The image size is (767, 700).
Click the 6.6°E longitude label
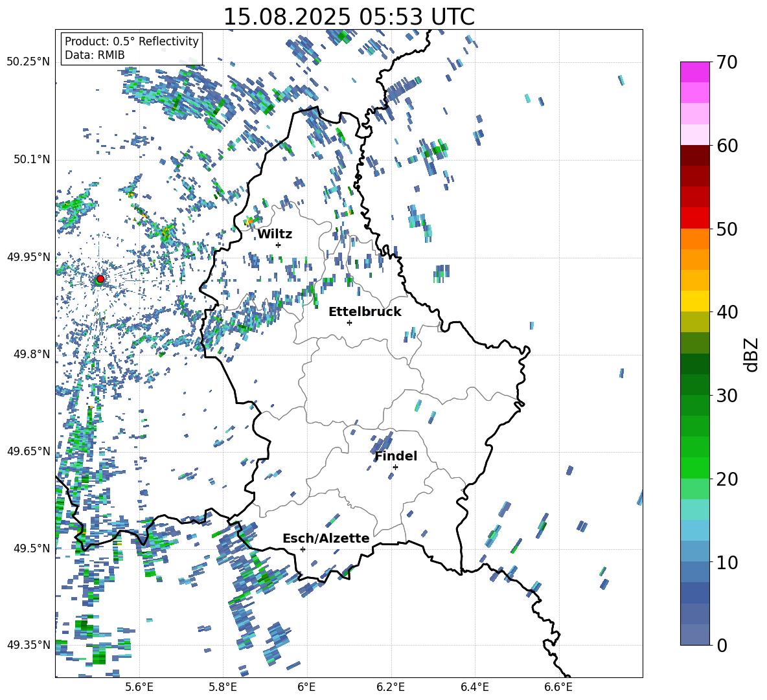(558, 687)
